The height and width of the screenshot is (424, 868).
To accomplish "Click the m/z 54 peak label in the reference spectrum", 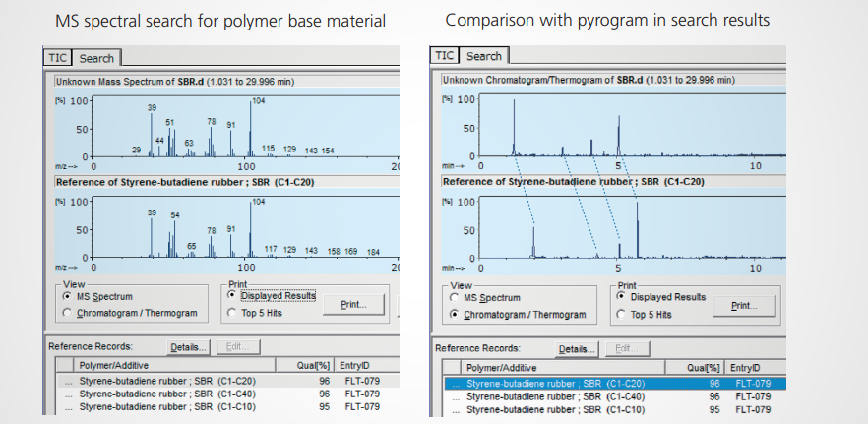I will coord(175,214).
